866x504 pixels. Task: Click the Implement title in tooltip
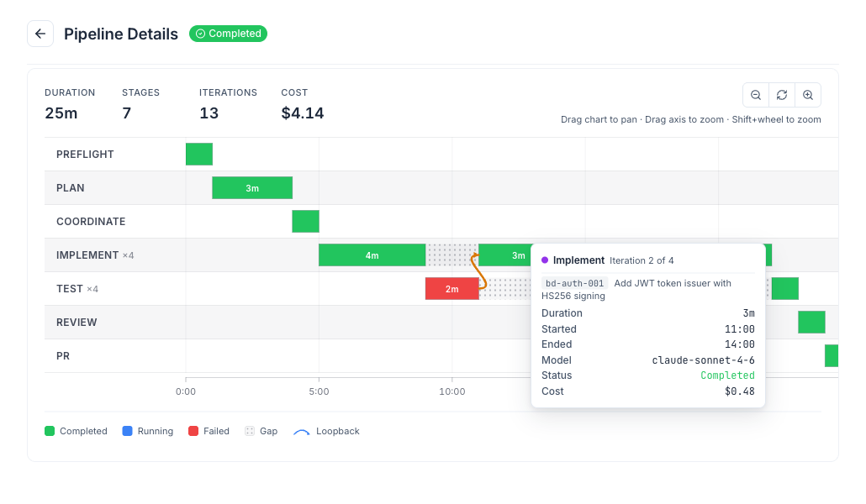pyautogui.click(x=578, y=260)
